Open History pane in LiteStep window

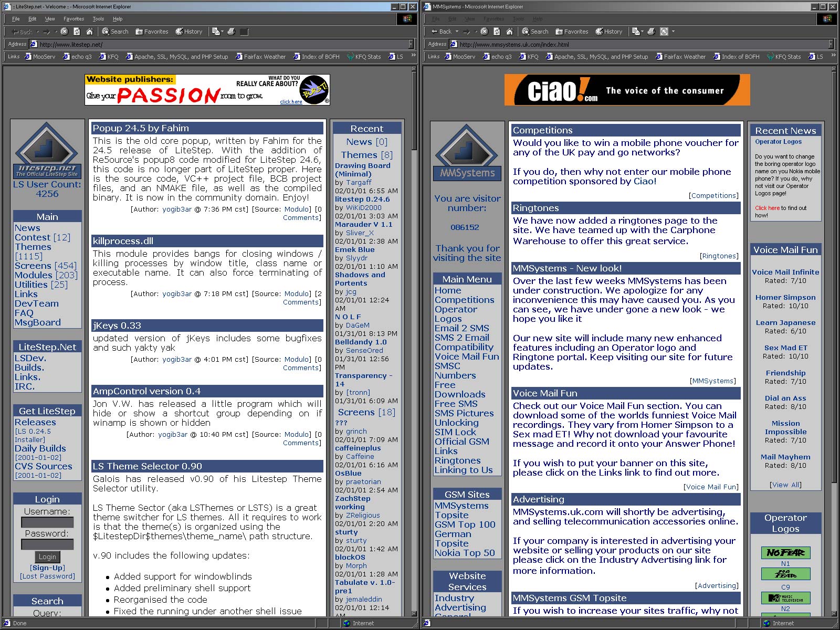188,31
